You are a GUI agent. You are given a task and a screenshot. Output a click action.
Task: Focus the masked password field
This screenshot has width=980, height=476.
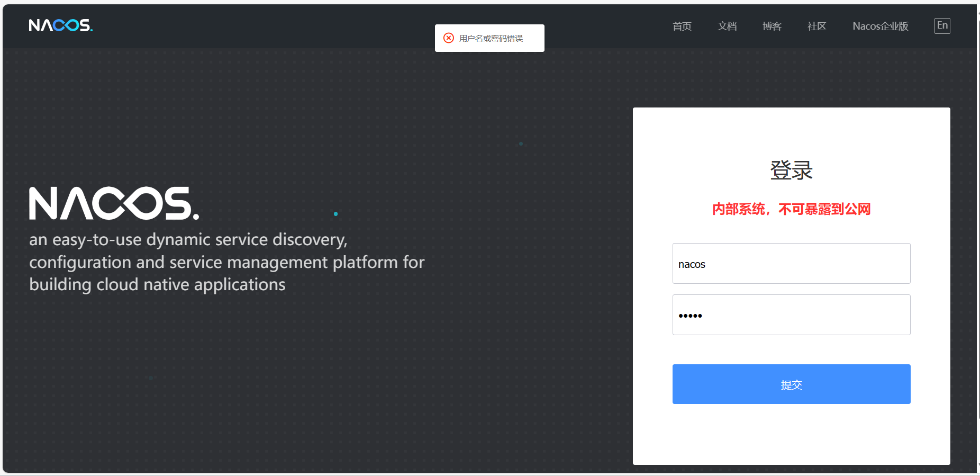pyautogui.click(x=792, y=315)
